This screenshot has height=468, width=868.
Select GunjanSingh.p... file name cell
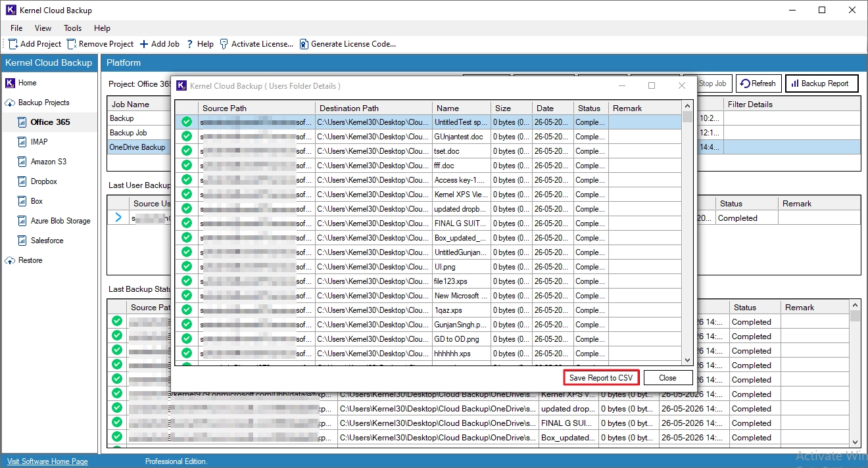(x=462, y=325)
